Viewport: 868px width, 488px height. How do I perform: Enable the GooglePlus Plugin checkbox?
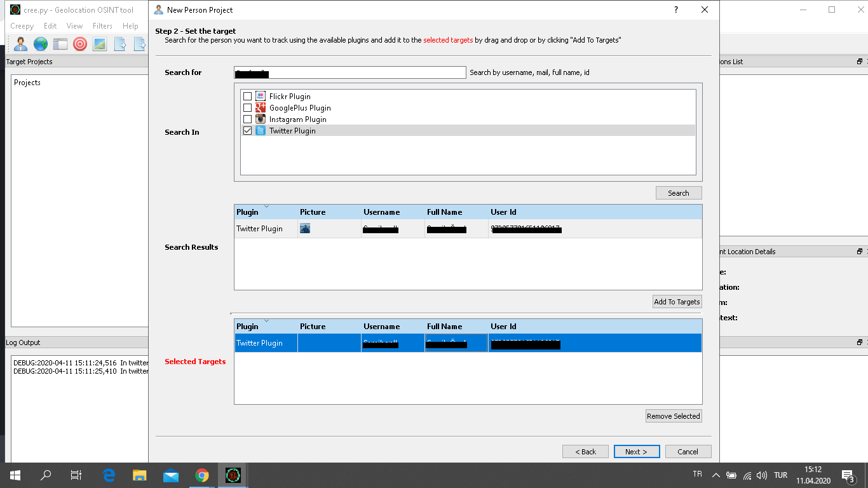coord(248,108)
